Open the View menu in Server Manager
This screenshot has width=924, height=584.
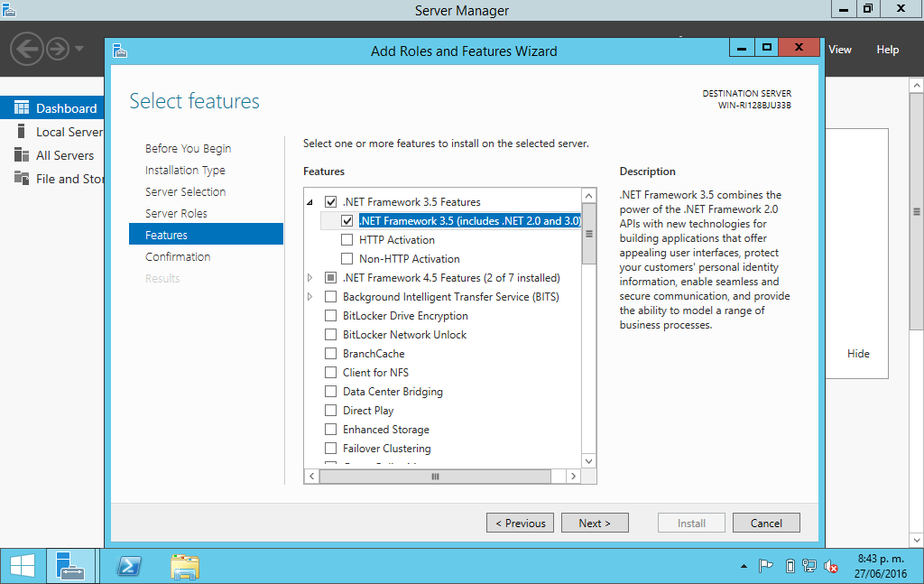840,50
